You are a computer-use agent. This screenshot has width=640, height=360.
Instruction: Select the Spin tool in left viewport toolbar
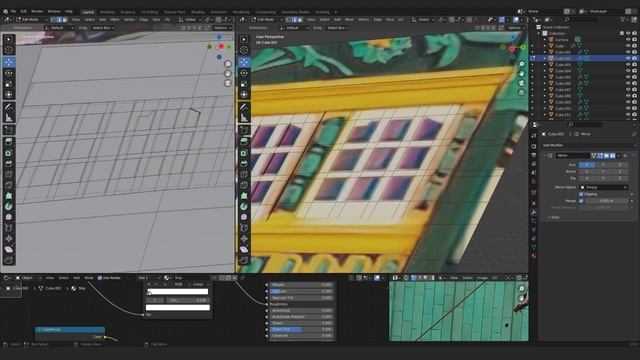tap(9, 207)
